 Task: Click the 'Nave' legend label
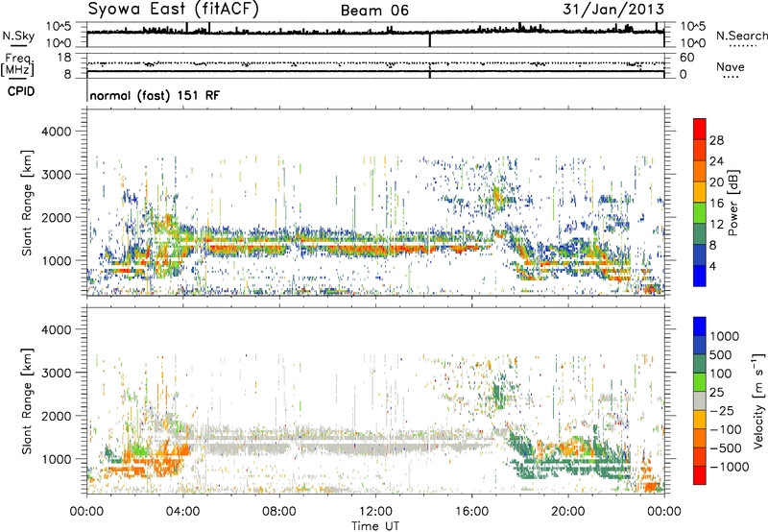[731, 66]
